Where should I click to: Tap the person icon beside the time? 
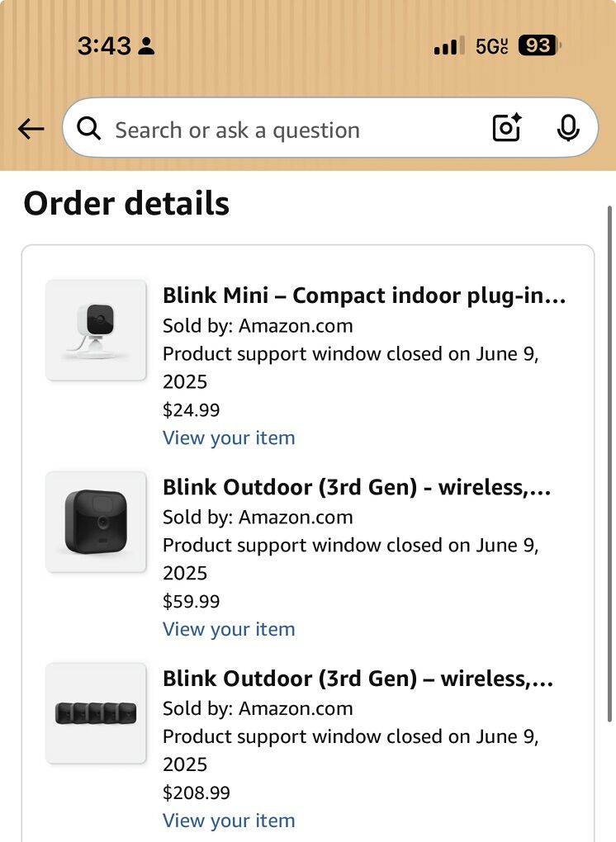click(x=147, y=46)
